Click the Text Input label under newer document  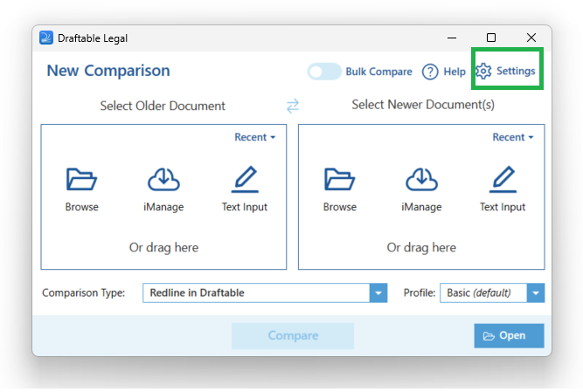(503, 207)
